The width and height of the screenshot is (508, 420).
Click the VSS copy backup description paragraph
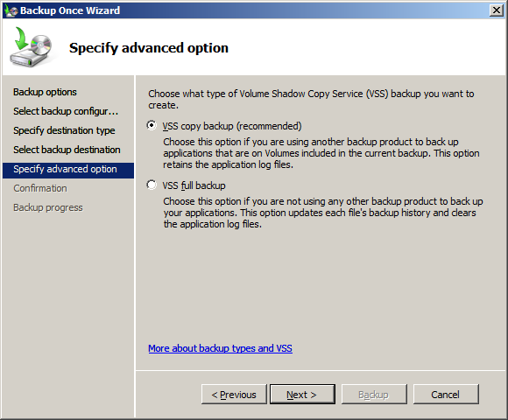pyautogui.click(x=321, y=153)
